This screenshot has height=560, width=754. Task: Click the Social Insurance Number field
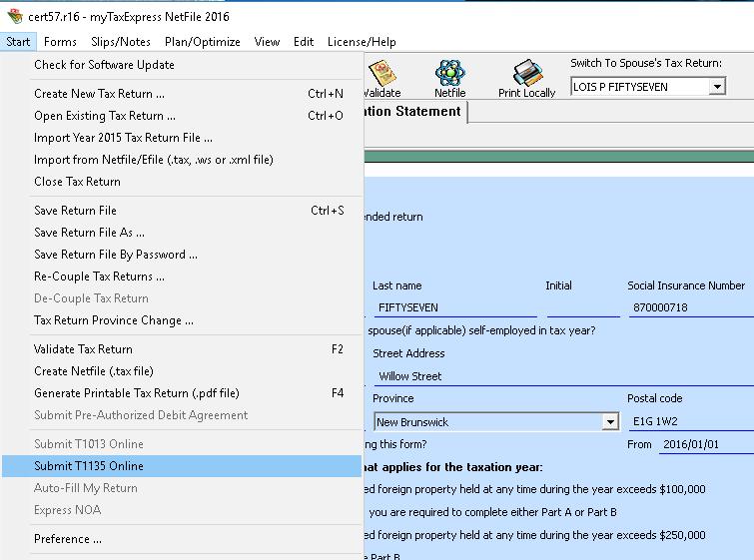[691, 307]
